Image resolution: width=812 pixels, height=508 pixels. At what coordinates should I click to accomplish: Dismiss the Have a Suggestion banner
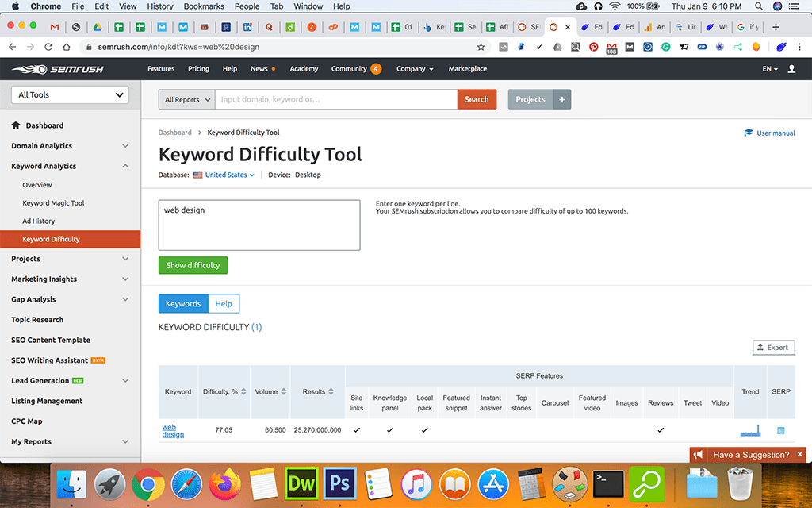[x=799, y=454]
